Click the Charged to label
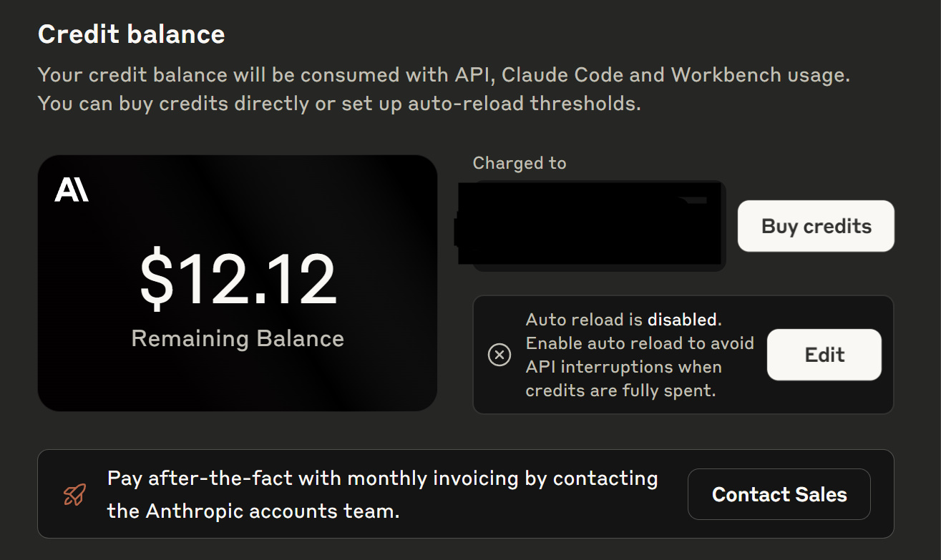 click(x=519, y=164)
